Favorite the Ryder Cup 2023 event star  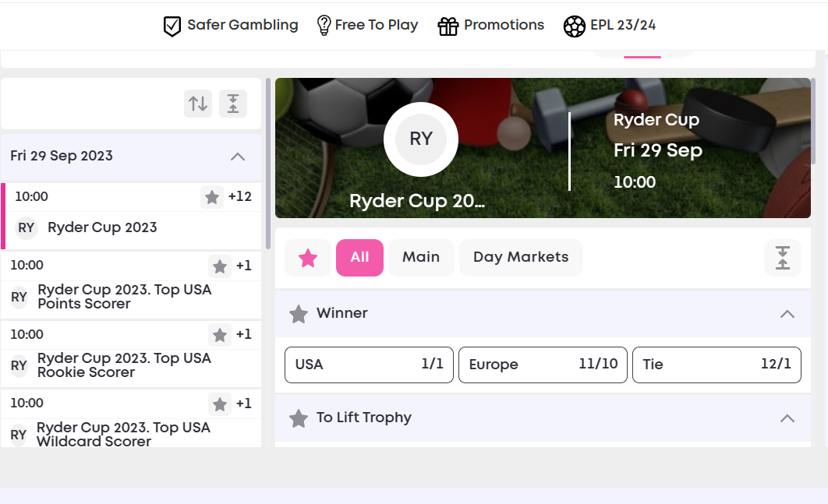point(212,197)
